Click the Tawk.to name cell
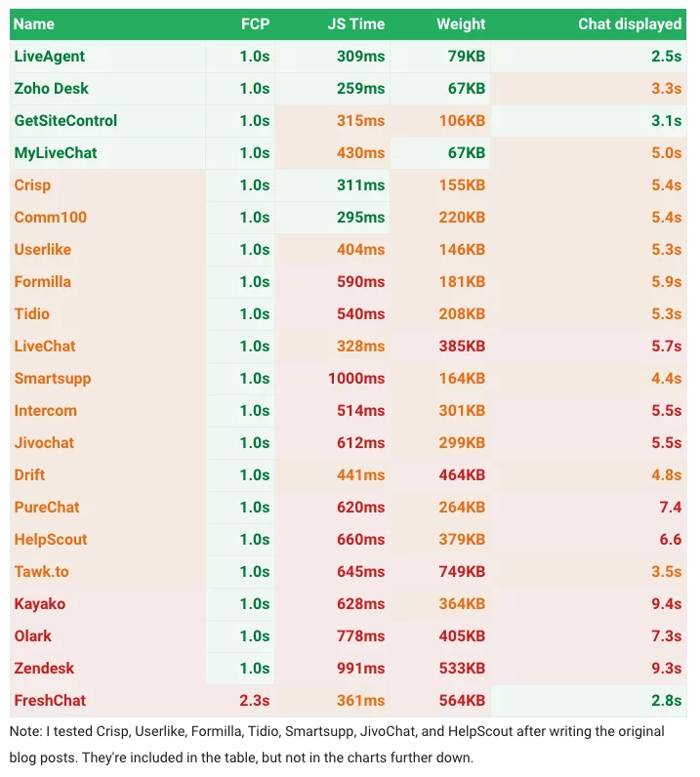The width and height of the screenshot is (700, 777). click(42, 572)
